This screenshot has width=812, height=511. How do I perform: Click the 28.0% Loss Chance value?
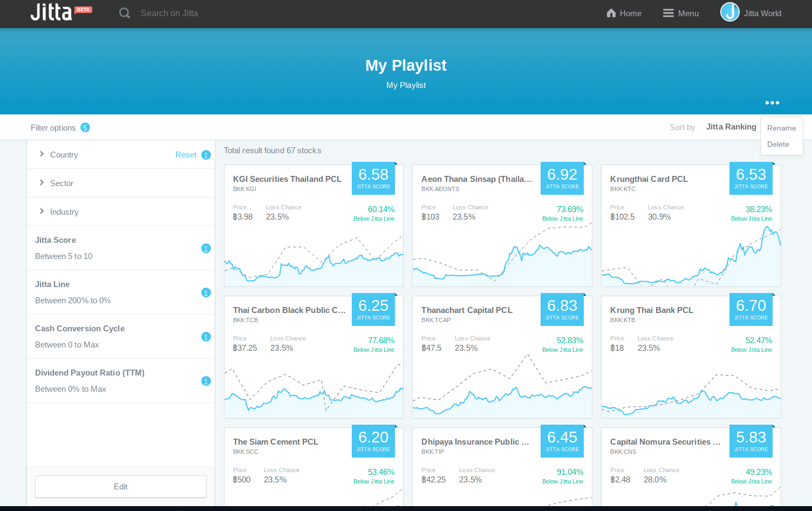pos(655,480)
